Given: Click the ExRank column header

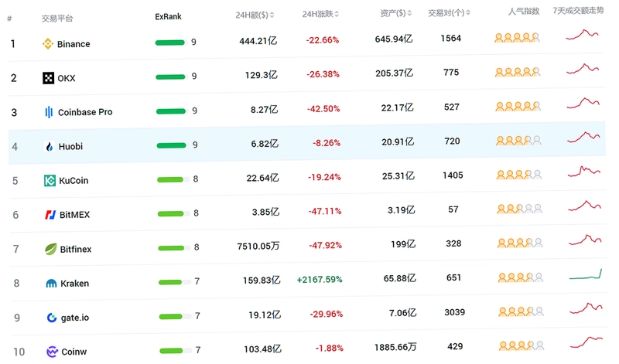Looking at the screenshot, I should point(168,16).
